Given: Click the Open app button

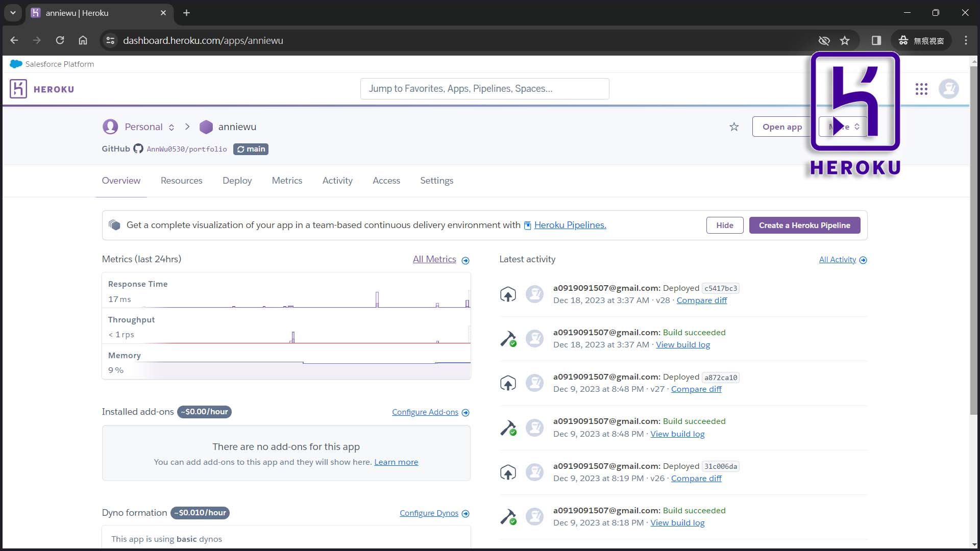Looking at the screenshot, I should [x=782, y=127].
